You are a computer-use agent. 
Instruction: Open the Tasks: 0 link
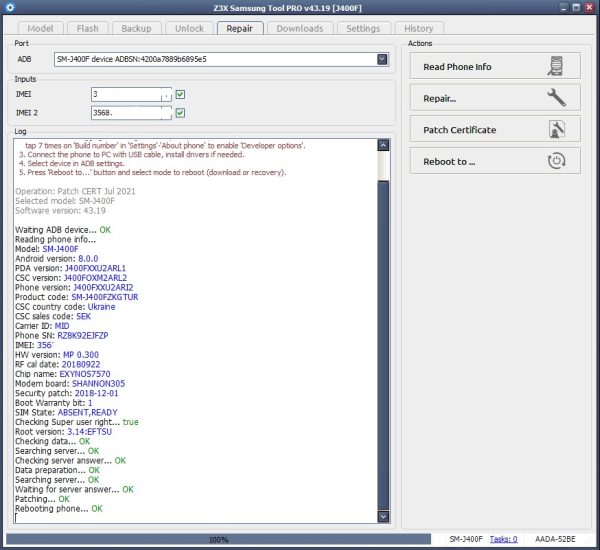point(504,539)
